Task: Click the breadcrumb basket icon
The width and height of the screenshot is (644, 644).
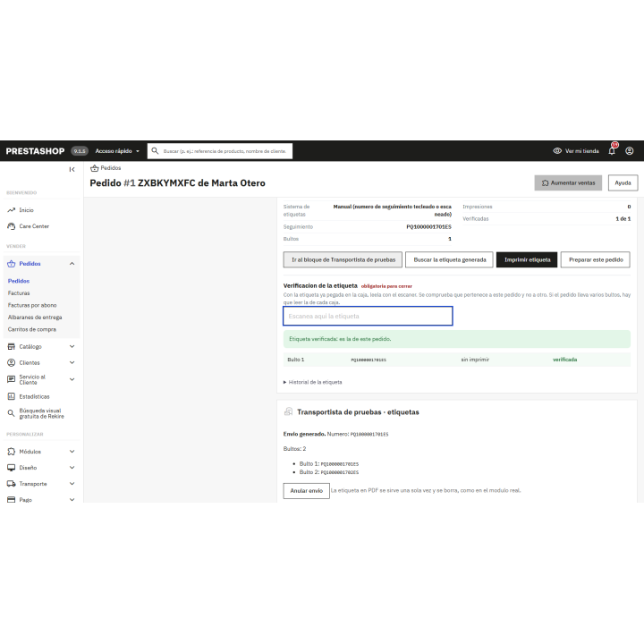Action: coord(95,168)
